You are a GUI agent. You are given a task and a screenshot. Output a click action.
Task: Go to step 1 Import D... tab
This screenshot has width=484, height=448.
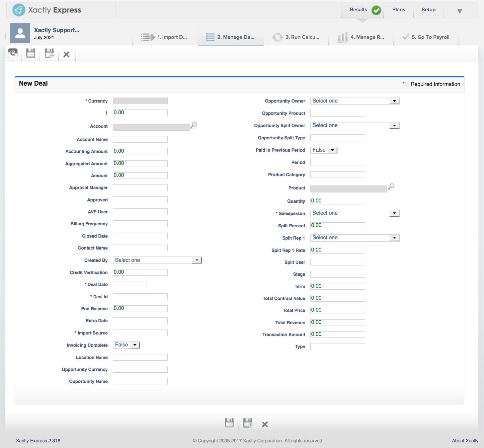(165, 37)
